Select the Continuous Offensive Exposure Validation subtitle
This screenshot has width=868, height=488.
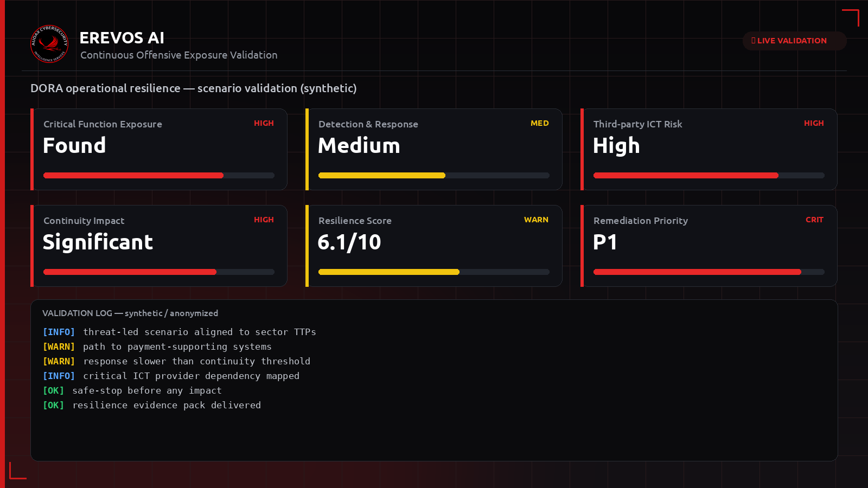tap(179, 55)
